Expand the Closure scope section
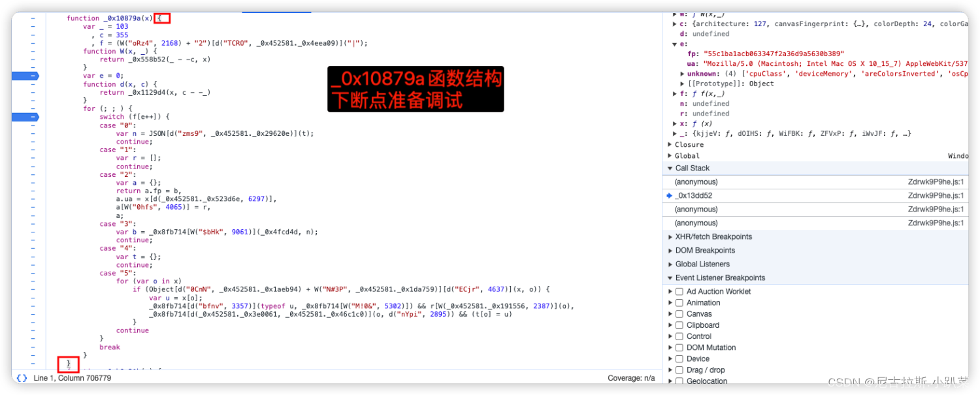Screen dimensions: 980x395 (670, 144)
